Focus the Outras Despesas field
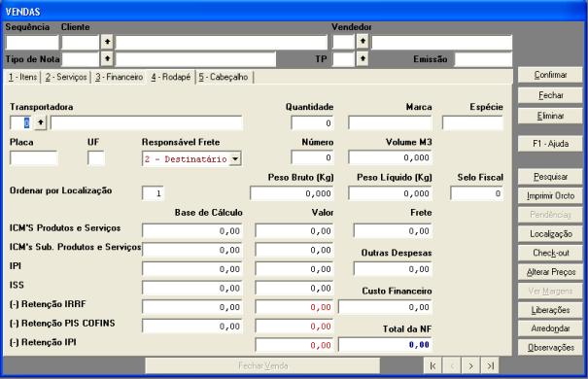This screenshot has width=588, height=379. 393,269
